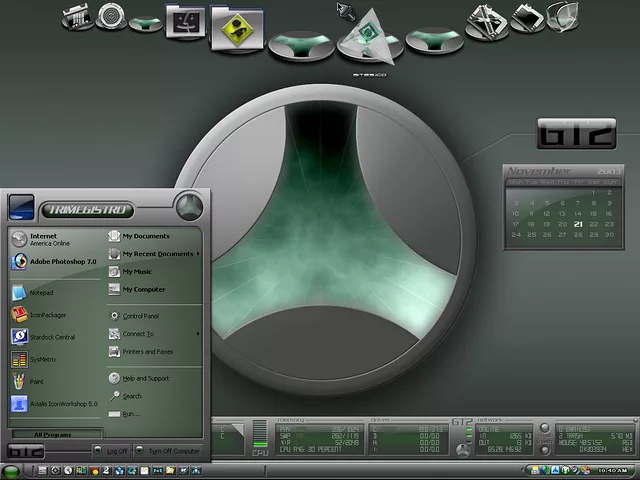
Task: Open Control Panel from Start menu
Action: [140, 316]
